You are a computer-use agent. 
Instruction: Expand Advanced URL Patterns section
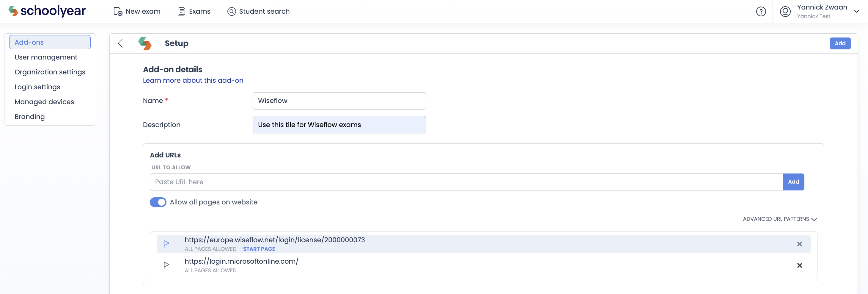(x=780, y=219)
